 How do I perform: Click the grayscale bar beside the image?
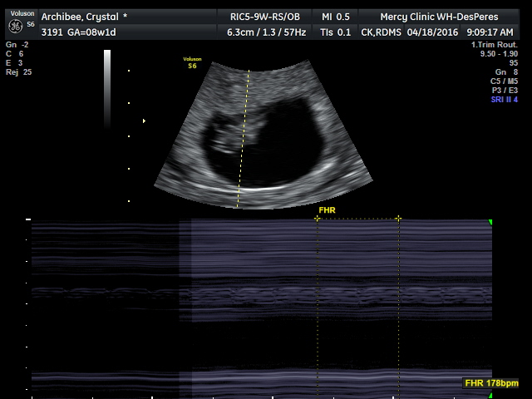tap(107, 89)
